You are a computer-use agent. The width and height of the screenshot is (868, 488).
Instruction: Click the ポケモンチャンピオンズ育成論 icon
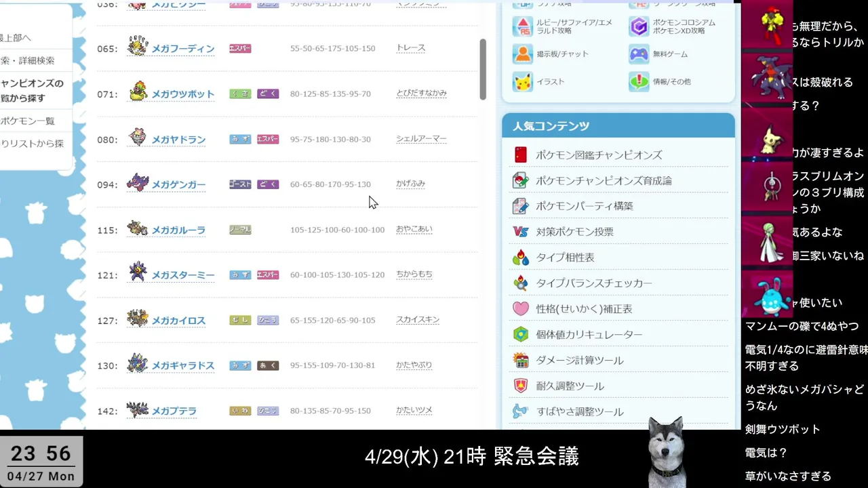click(520, 180)
